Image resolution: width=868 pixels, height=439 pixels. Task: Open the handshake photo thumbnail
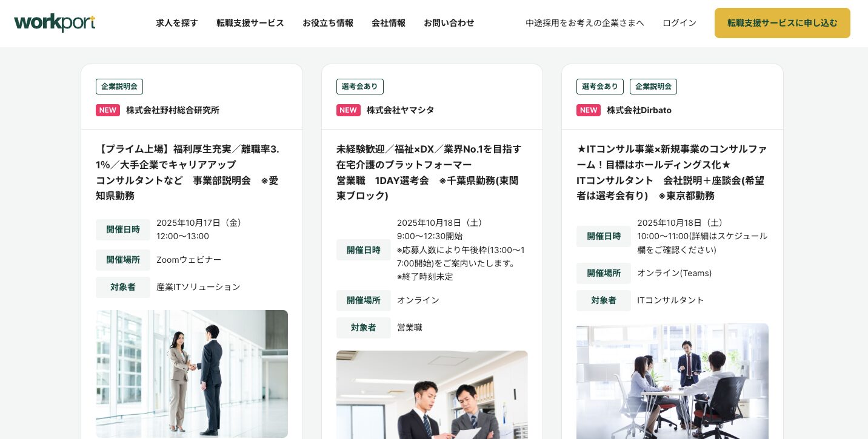pos(192,374)
